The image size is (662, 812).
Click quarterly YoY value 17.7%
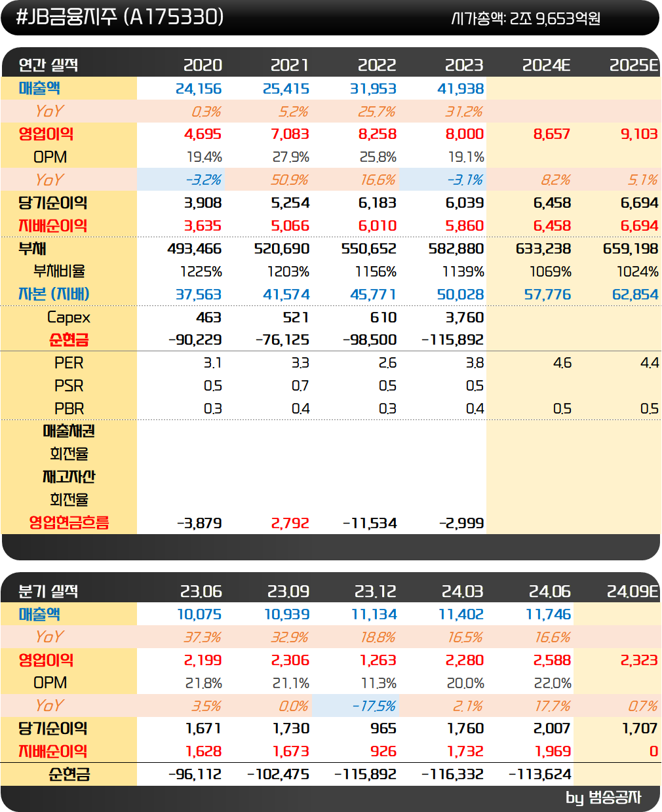552,706
